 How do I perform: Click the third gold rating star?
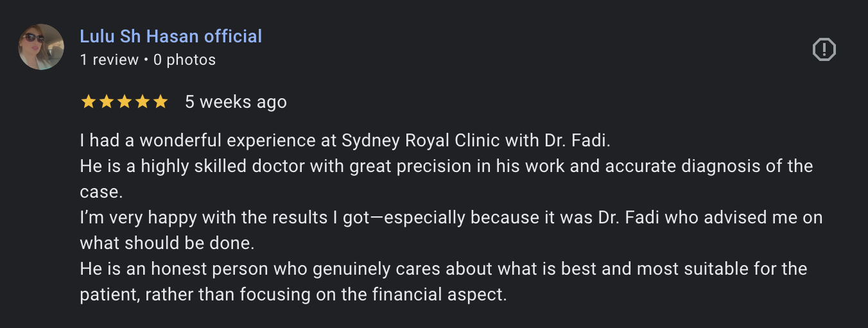click(x=125, y=101)
